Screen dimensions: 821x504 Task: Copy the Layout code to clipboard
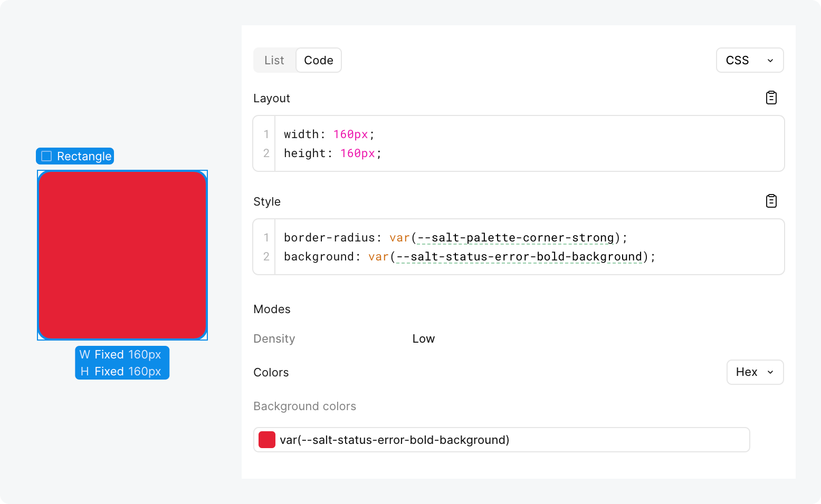[771, 98]
